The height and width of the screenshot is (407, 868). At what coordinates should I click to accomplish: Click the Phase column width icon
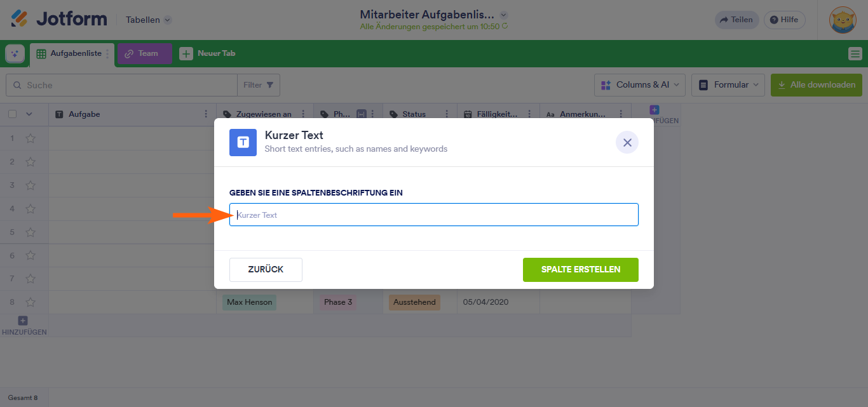point(361,114)
